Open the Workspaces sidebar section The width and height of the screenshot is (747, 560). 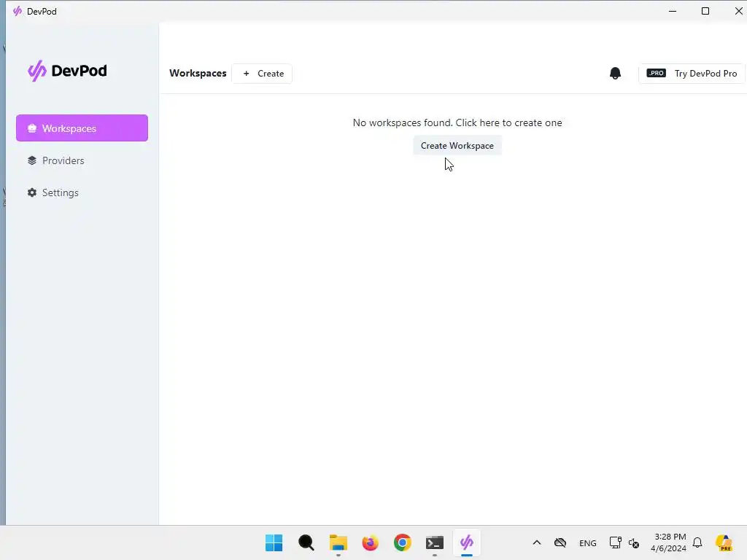pos(82,128)
